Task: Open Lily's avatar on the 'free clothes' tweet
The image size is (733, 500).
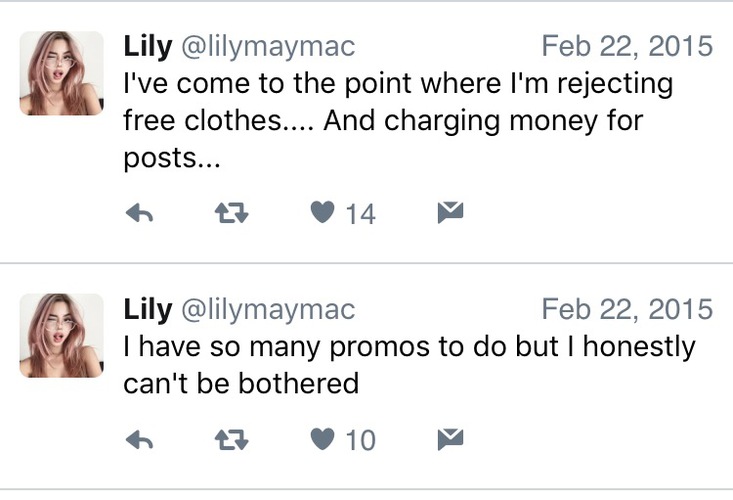Action: [x=62, y=73]
